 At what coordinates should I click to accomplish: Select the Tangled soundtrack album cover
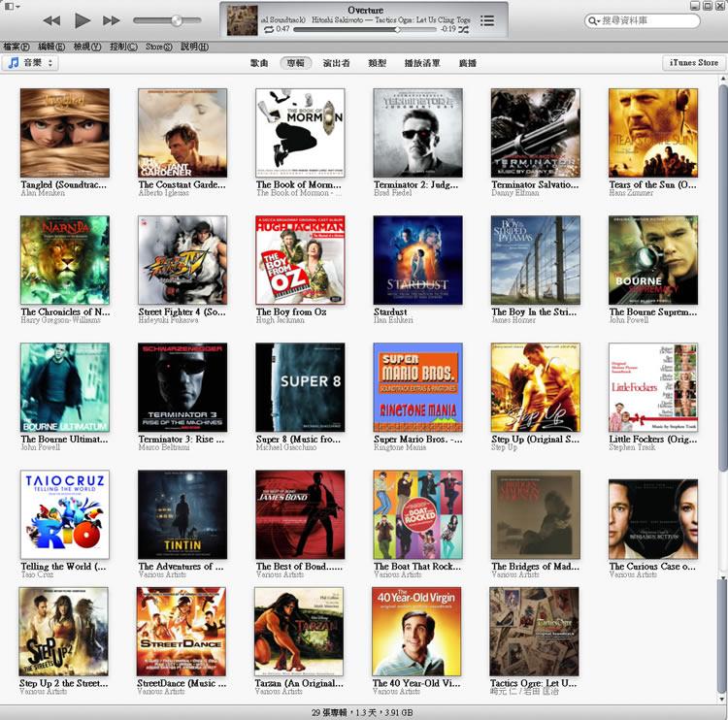click(65, 133)
